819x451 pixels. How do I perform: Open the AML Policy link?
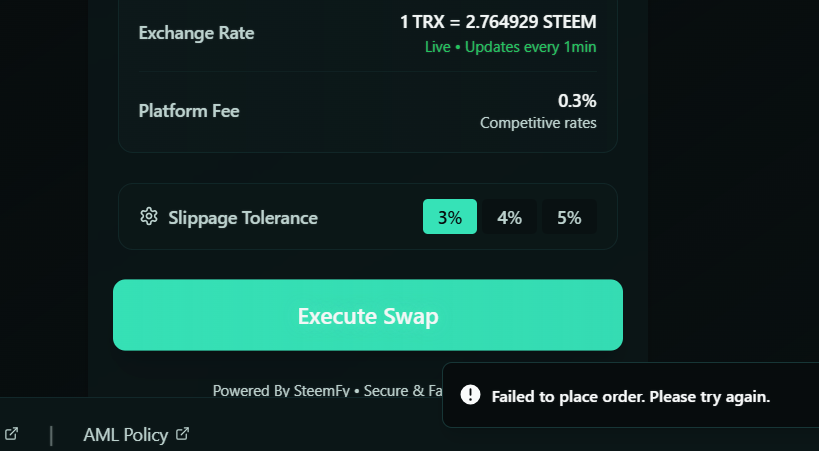tap(125, 434)
